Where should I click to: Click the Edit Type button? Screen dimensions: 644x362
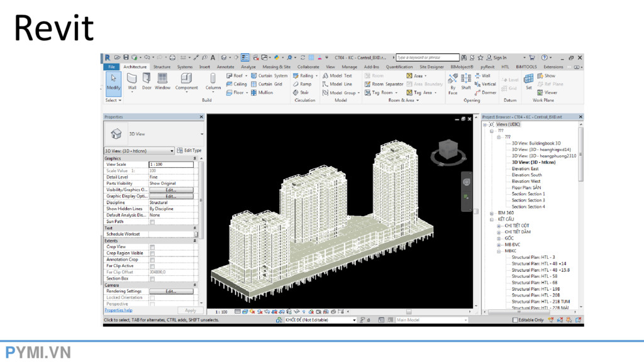point(189,151)
